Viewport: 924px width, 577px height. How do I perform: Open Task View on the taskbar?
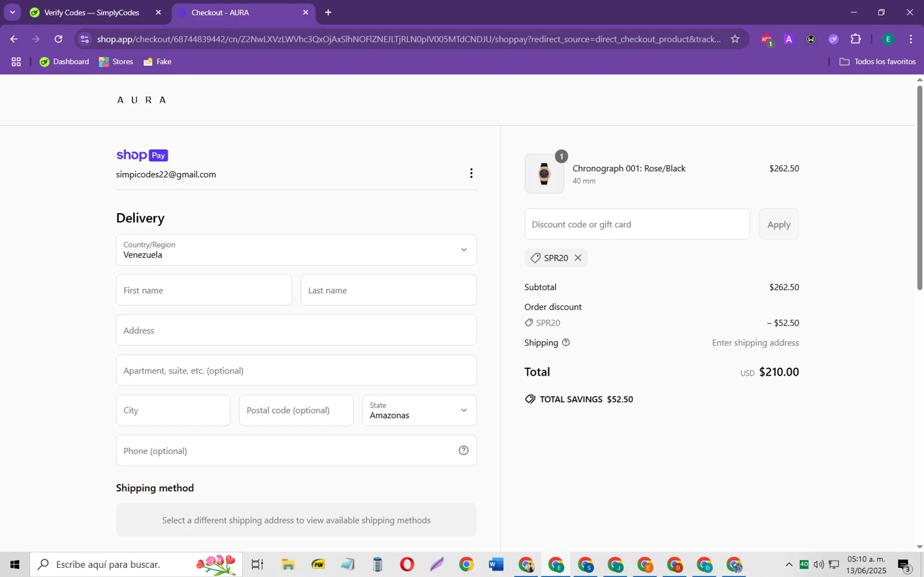coord(257,564)
